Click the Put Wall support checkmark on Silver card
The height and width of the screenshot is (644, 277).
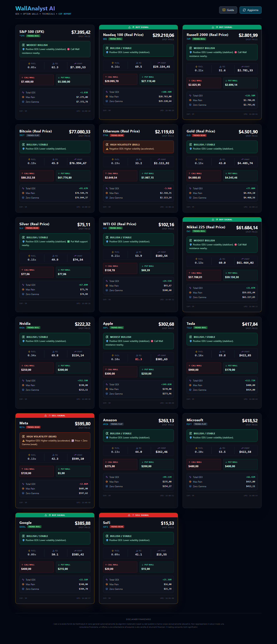pyautogui.click(x=68, y=242)
